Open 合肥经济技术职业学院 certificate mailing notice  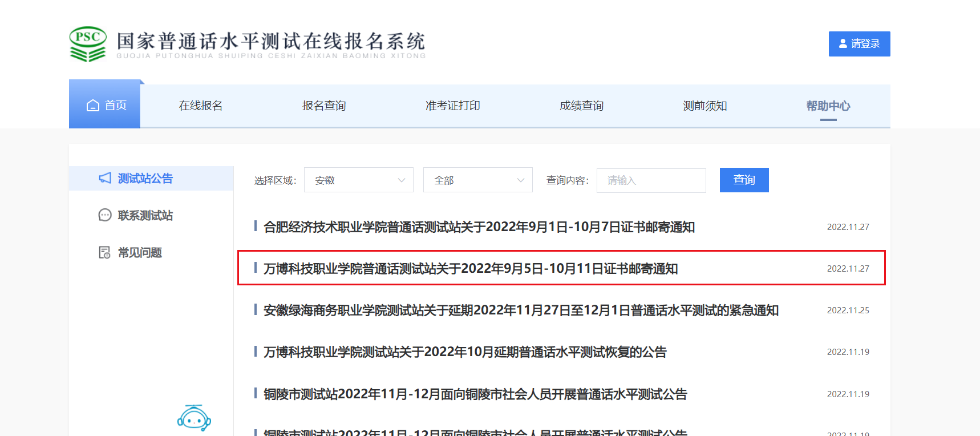(x=479, y=227)
